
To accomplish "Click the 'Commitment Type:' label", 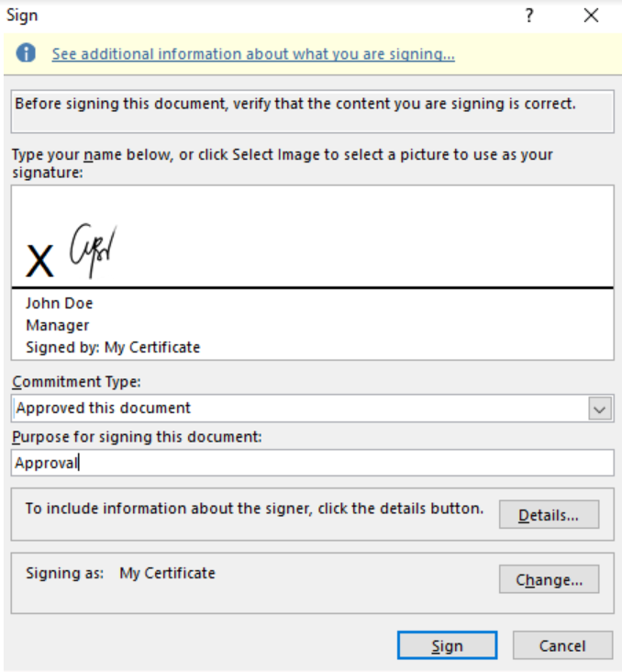I will [x=76, y=381].
